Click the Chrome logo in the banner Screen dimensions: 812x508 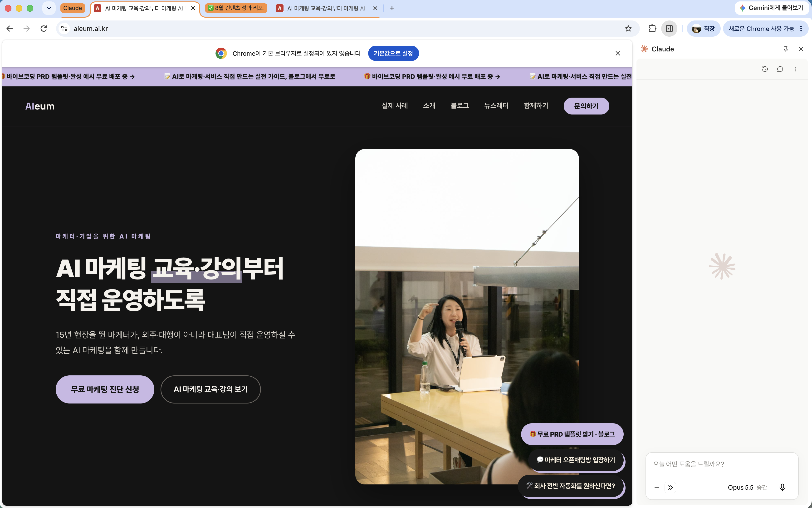coord(221,53)
